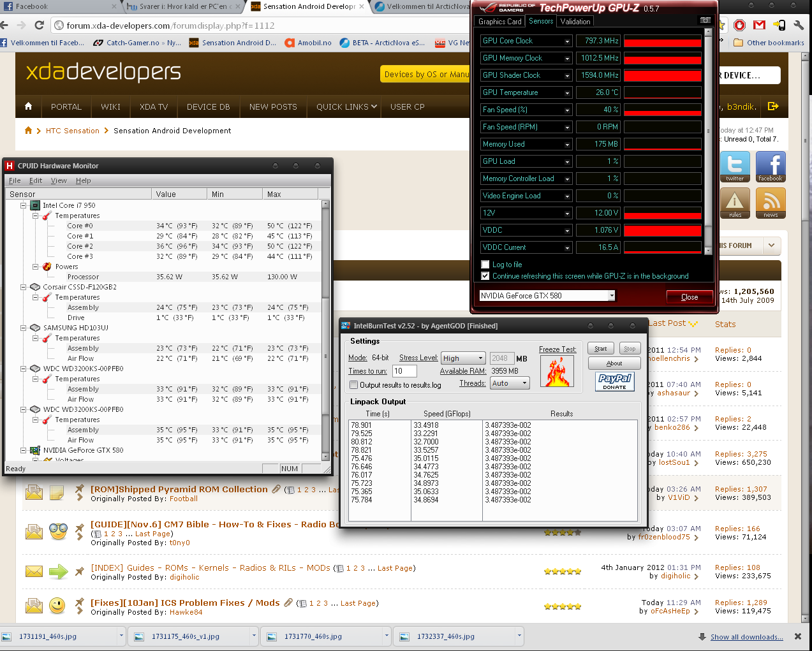Untick Continue refreshing while GPU-Z is in background

485,276
